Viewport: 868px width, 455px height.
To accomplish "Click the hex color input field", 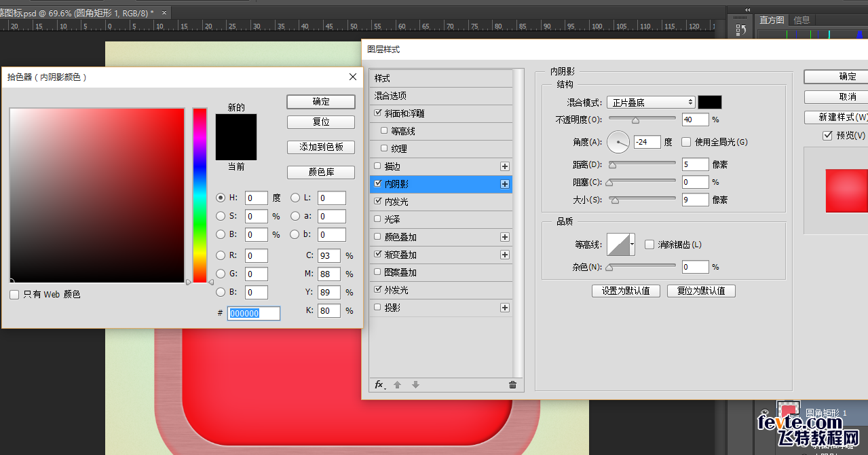I will pos(254,313).
